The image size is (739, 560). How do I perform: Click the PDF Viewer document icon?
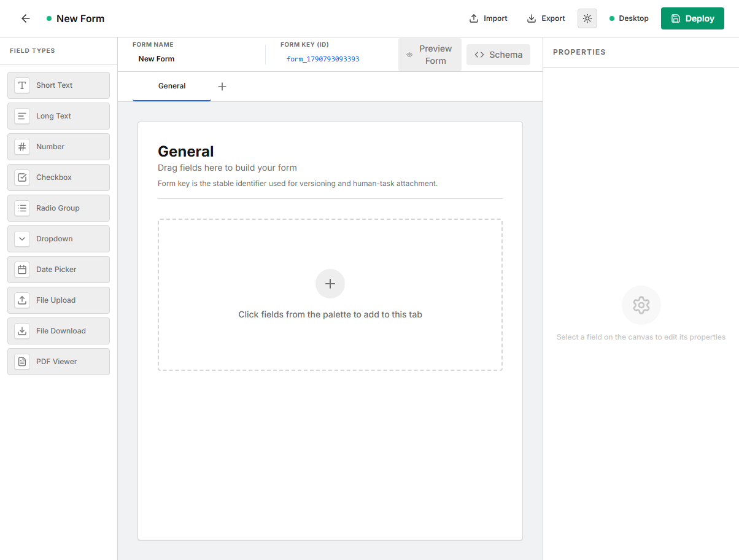22,362
